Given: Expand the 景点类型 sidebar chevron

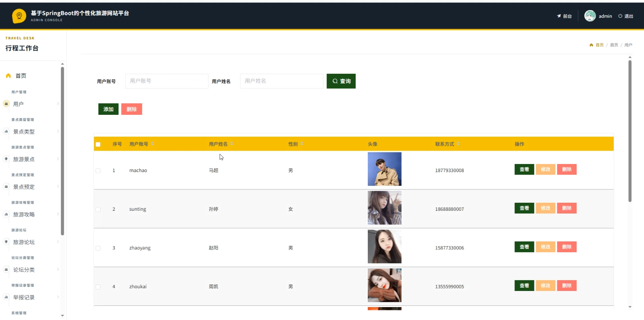Looking at the screenshot, I should (x=58, y=131).
